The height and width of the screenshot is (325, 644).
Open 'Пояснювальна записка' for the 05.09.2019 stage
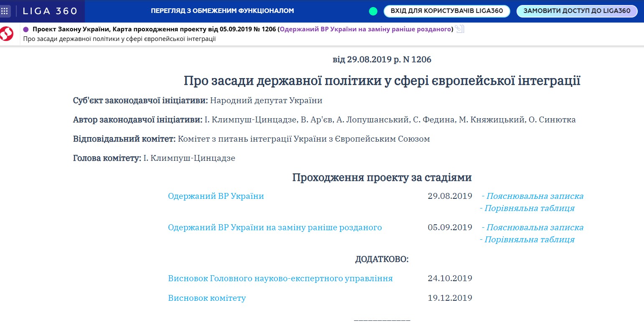coord(535,228)
